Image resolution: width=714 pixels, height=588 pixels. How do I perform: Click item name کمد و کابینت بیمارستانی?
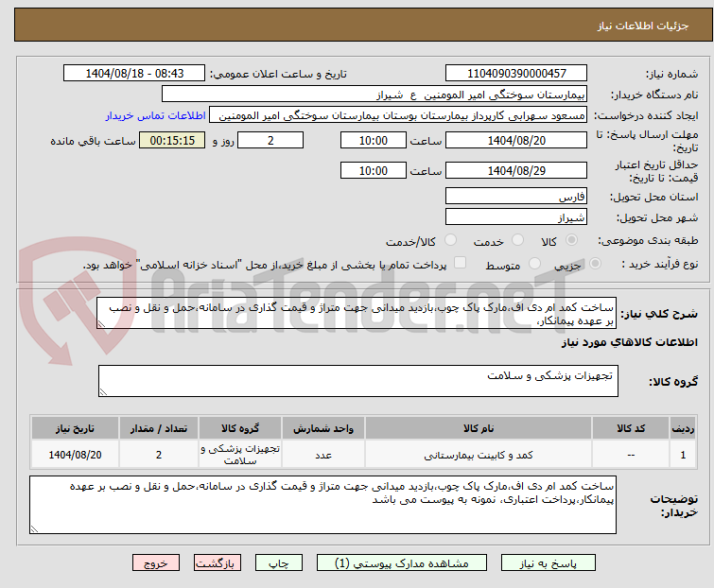(x=479, y=455)
